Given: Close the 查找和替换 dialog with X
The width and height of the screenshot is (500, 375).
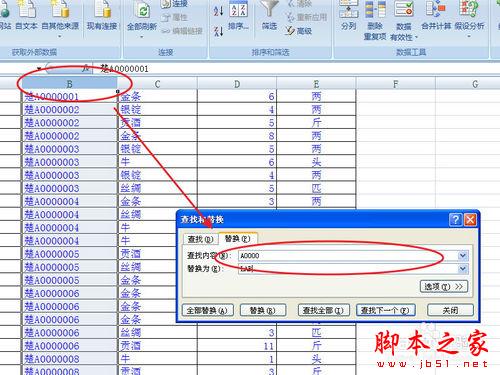Looking at the screenshot, I should pos(470,220).
